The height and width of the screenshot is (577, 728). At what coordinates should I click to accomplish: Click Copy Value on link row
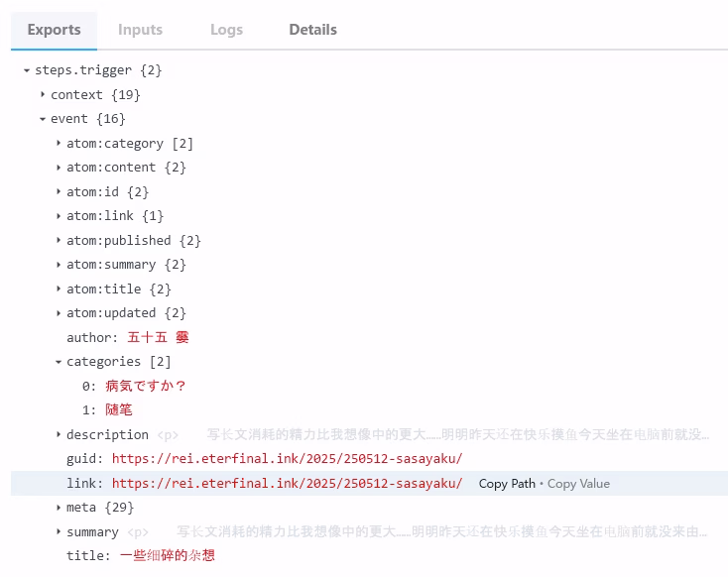578,484
